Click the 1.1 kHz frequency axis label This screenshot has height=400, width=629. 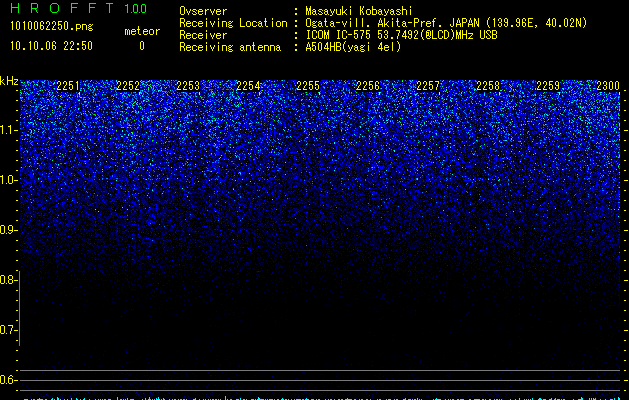pyautogui.click(x=8, y=130)
